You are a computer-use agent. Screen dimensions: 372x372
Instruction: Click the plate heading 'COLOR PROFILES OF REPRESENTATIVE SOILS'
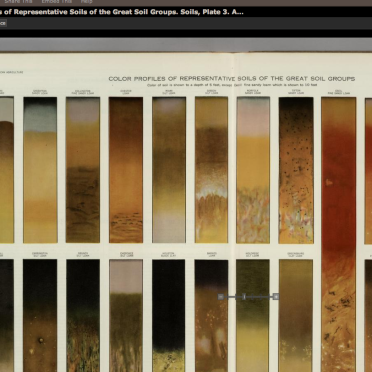click(x=182, y=79)
